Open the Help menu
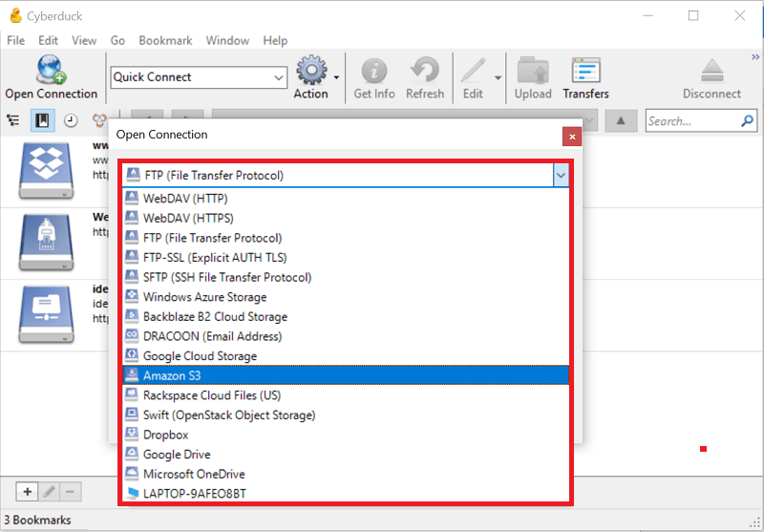The height and width of the screenshot is (532, 764). tap(275, 40)
